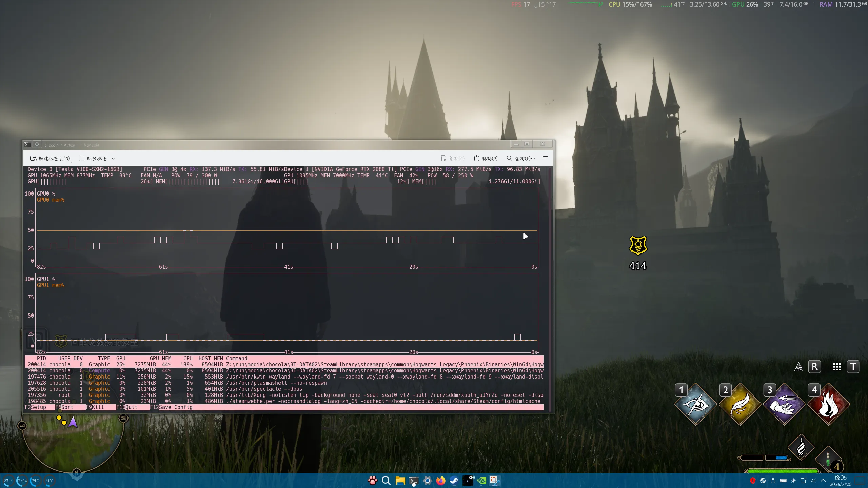Expand the Split View (拆分视图) dropdown

click(113, 158)
